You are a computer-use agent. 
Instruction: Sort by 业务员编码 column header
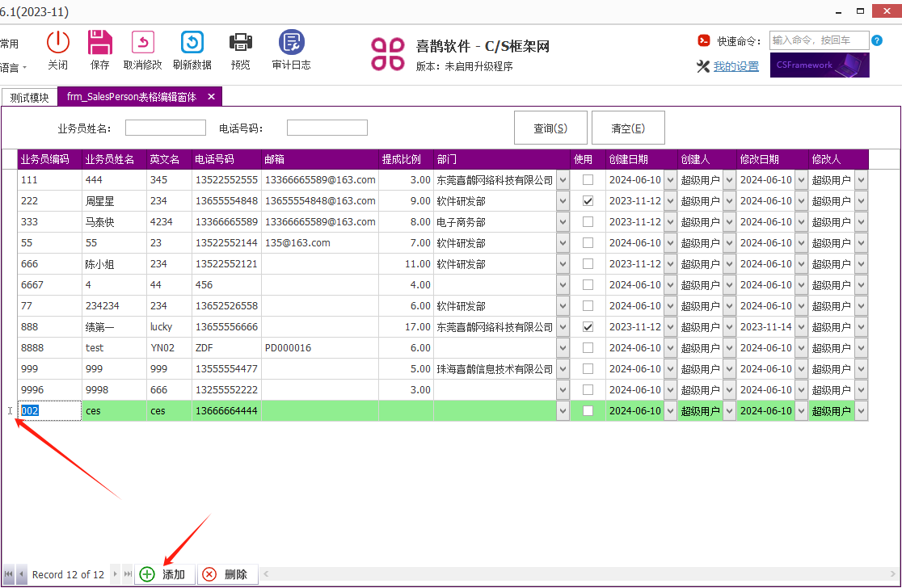point(49,159)
